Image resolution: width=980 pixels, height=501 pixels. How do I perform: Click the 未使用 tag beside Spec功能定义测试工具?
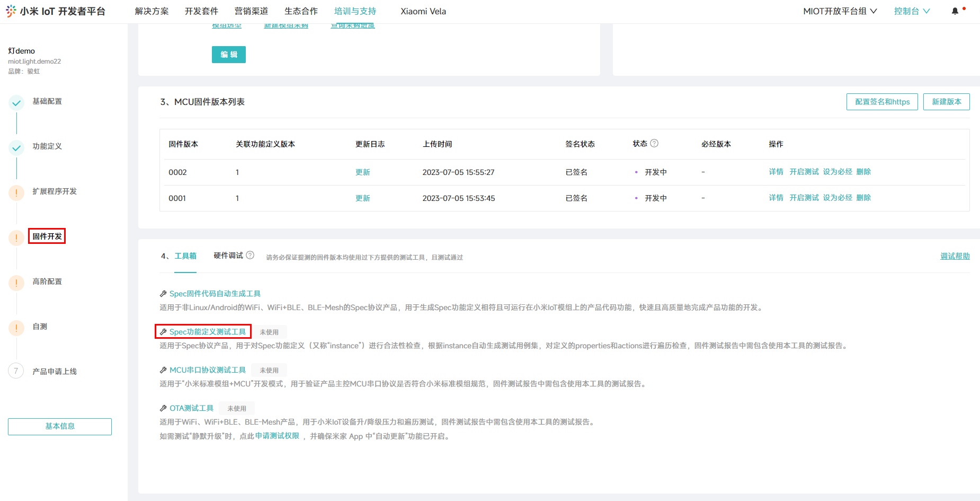[269, 332]
